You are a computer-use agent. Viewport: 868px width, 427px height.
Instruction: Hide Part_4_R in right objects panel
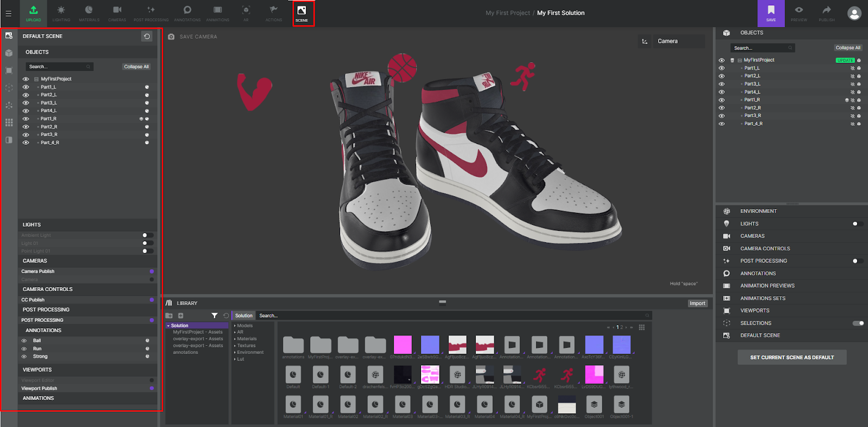(x=722, y=124)
